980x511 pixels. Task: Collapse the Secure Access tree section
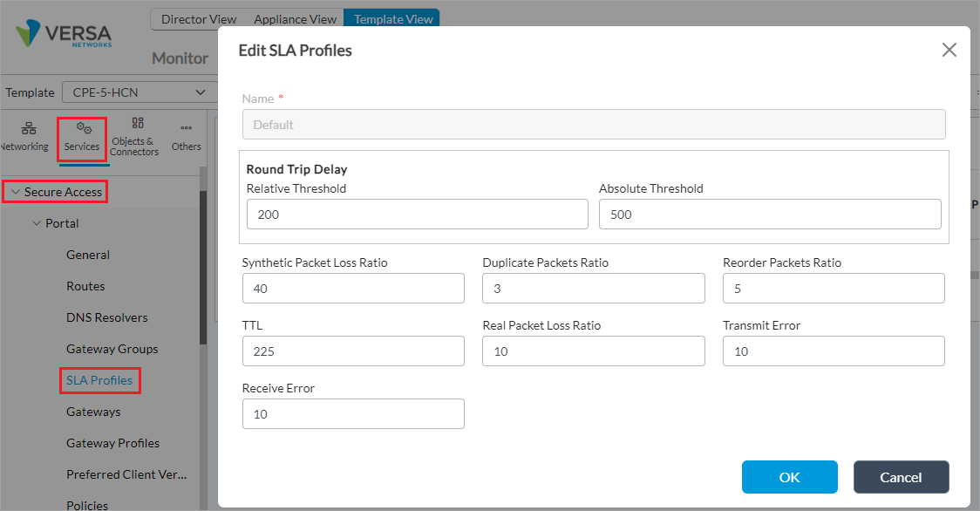(x=15, y=192)
